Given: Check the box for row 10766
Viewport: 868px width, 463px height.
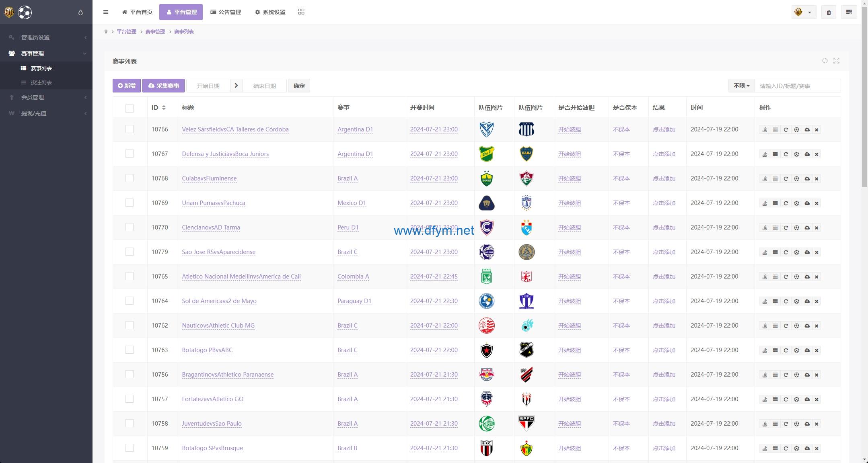Looking at the screenshot, I should (x=130, y=129).
